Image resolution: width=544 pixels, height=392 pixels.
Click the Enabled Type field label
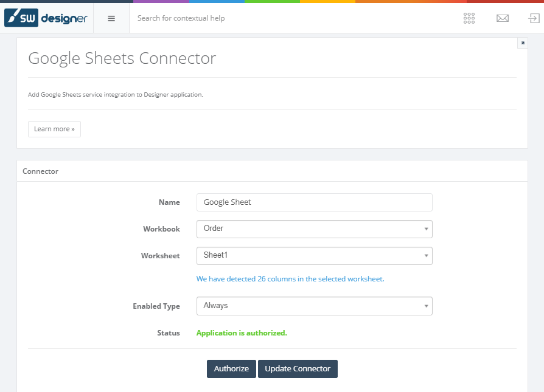point(156,306)
